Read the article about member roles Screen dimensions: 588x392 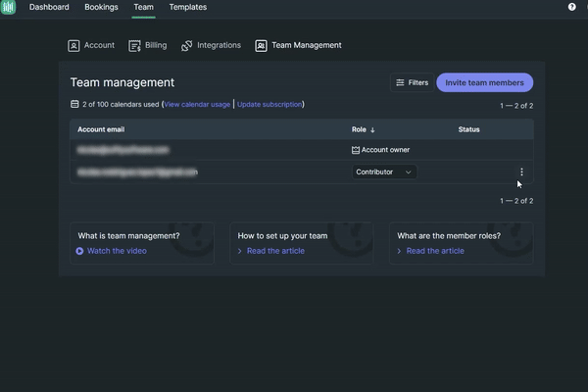pyautogui.click(x=435, y=251)
